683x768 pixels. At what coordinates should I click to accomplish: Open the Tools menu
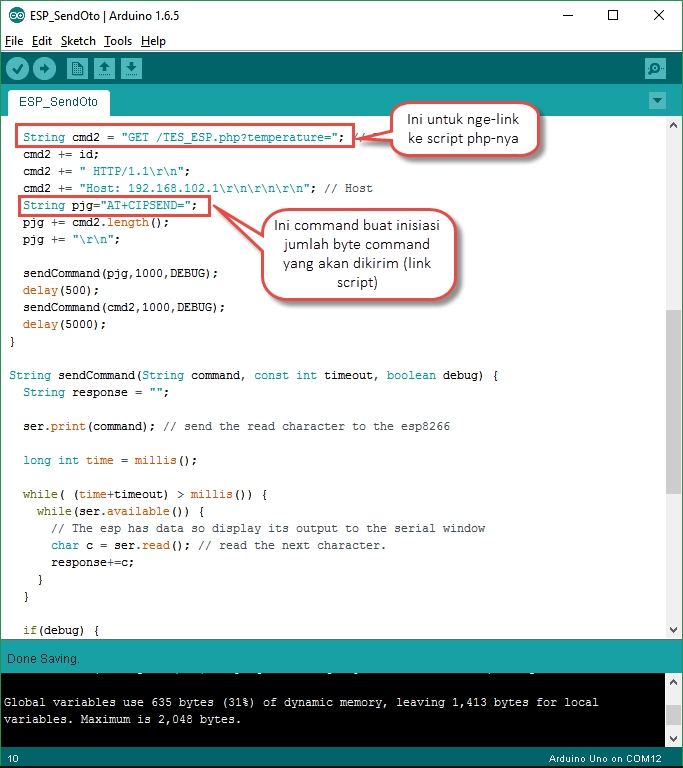click(118, 41)
